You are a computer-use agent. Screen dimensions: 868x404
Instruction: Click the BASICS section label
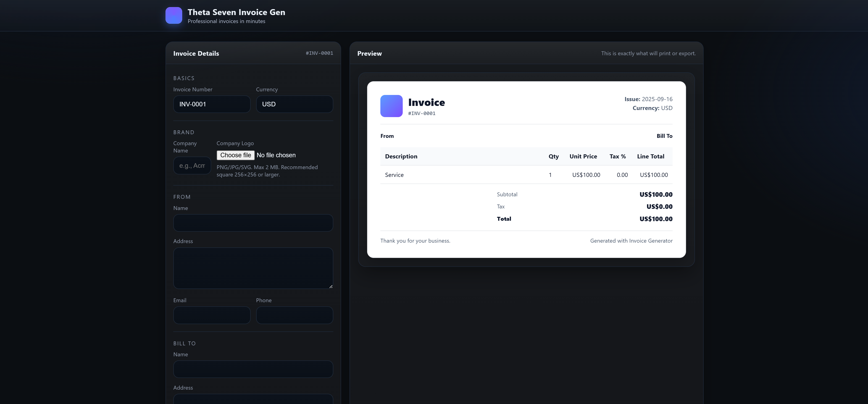[x=184, y=78]
